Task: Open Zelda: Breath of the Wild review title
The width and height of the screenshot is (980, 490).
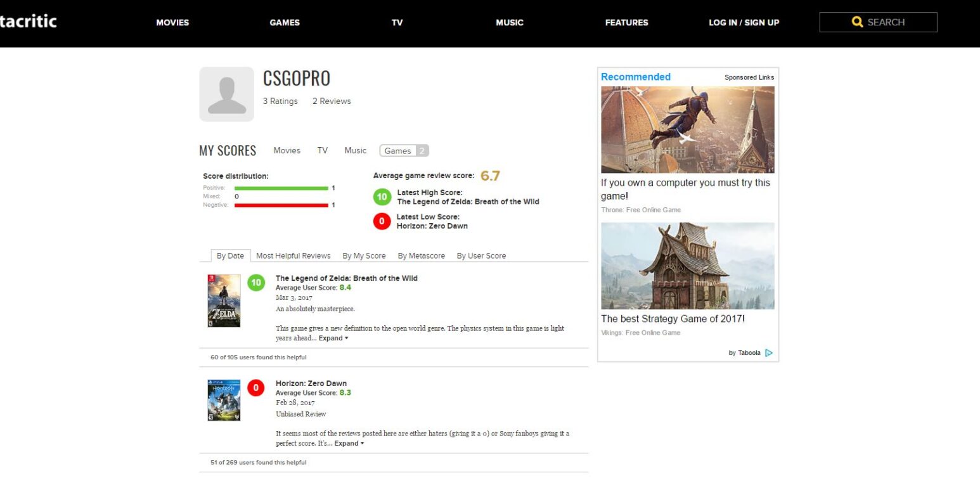Action: tap(347, 278)
